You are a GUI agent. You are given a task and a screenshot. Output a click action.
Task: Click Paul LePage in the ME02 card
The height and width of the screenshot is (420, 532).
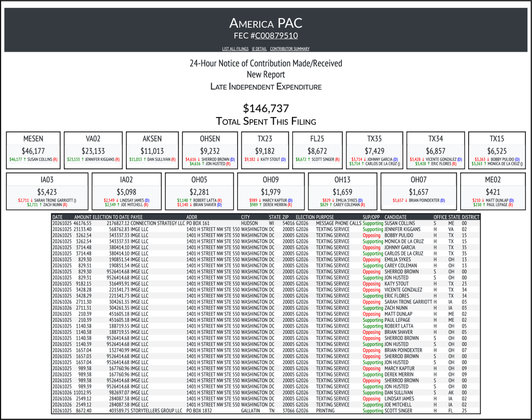coord(496,204)
